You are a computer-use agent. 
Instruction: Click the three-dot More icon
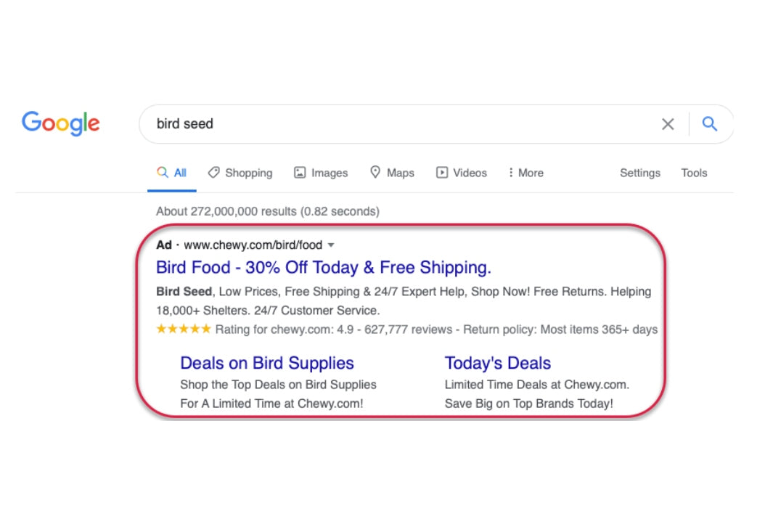tap(511, 173)
